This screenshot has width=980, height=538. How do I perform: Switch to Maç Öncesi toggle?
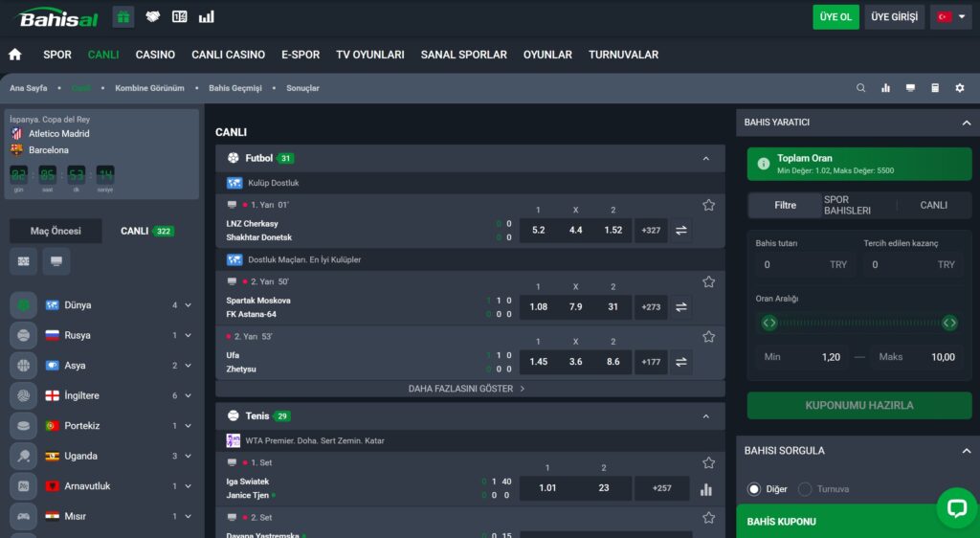[56, 231]
